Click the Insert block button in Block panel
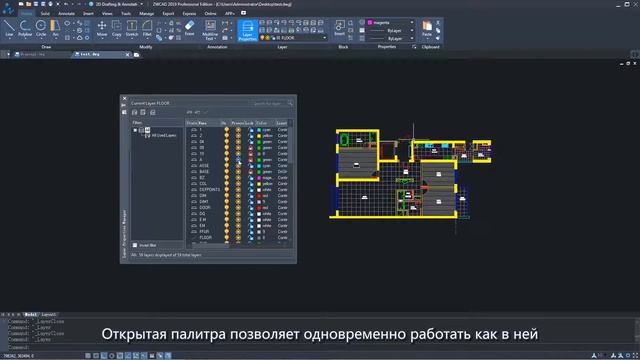 (x=339, y=28)
